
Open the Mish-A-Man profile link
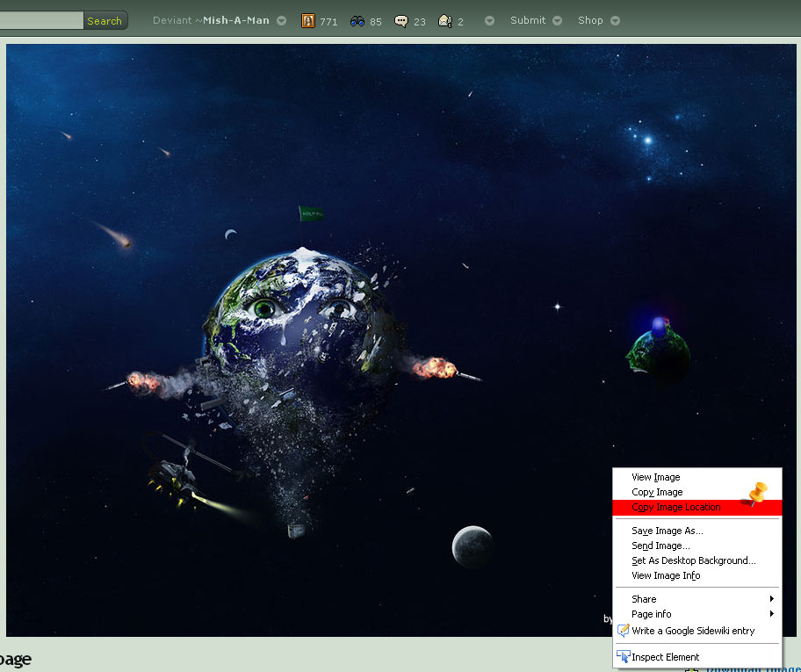tap(235, 20)
